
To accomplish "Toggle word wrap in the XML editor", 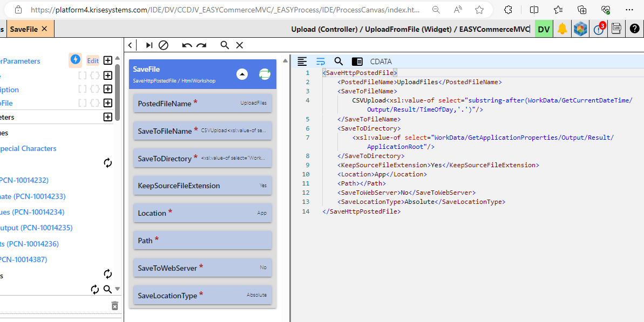I will tap(320, 61).
